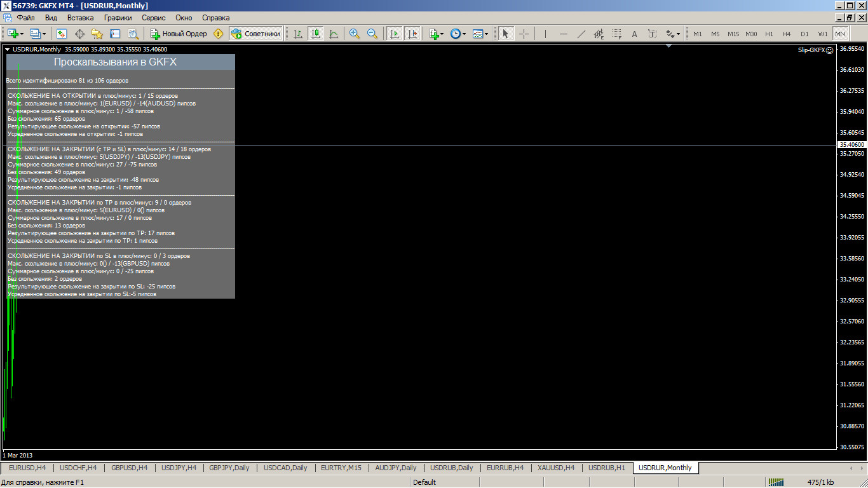Open the arrows objects icon
Screen dimensions: 868x488
670,34
